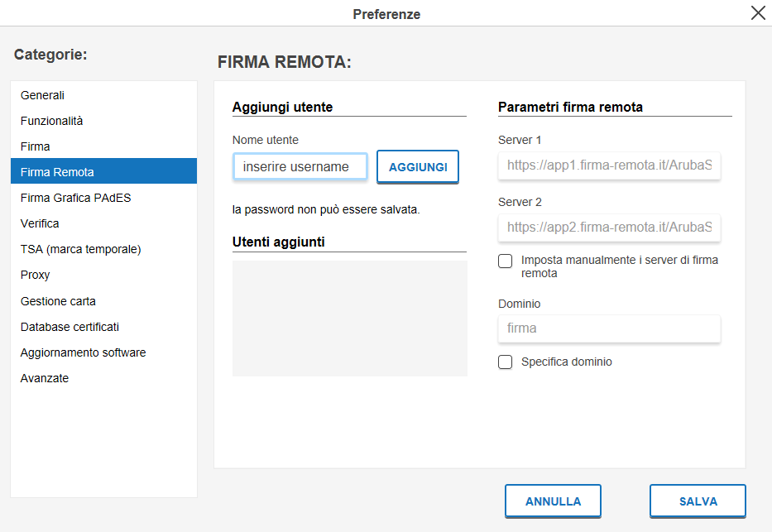772x532 pixels.
Task: Open Firma Grafica PAdES settings
Action: click(104, 198)
